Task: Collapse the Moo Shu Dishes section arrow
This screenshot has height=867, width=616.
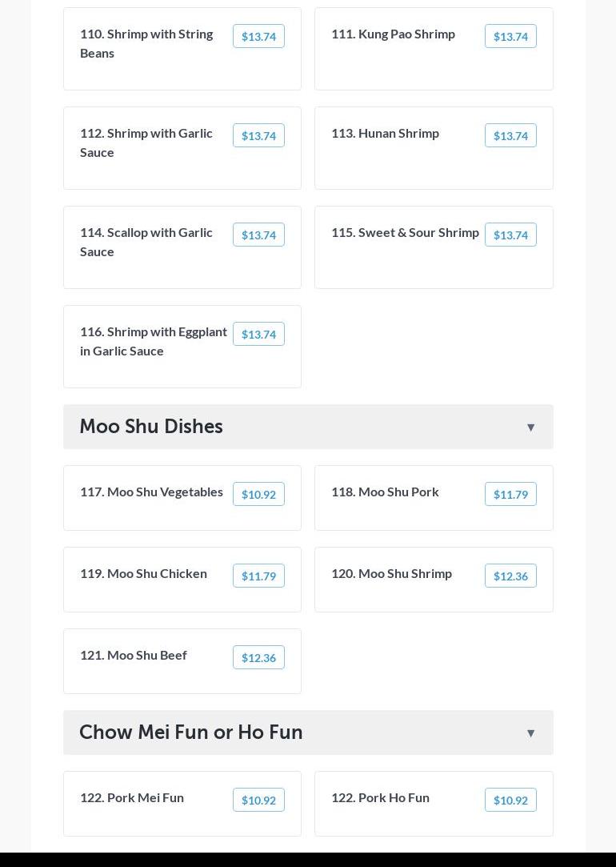Action: (530, 427)
